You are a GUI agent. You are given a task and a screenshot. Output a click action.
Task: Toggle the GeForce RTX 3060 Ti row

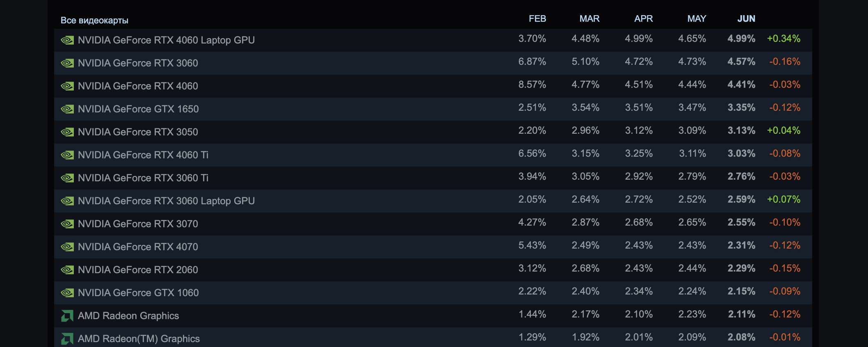143,178
